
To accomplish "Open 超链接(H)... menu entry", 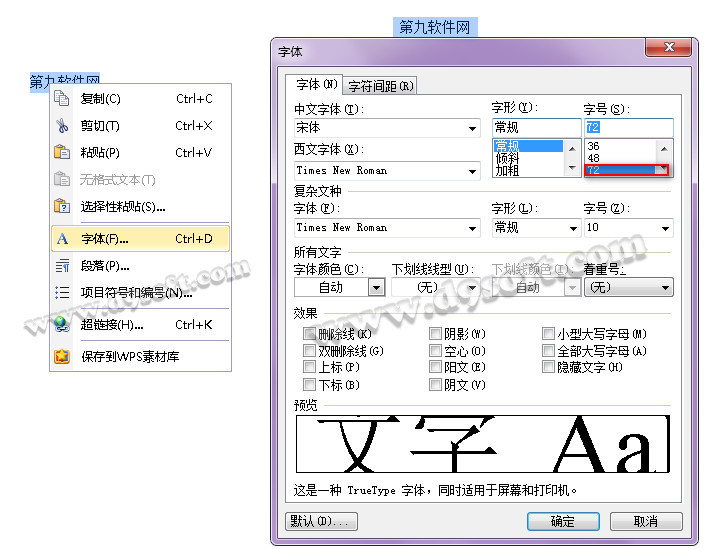I will [x=140, y=325].
